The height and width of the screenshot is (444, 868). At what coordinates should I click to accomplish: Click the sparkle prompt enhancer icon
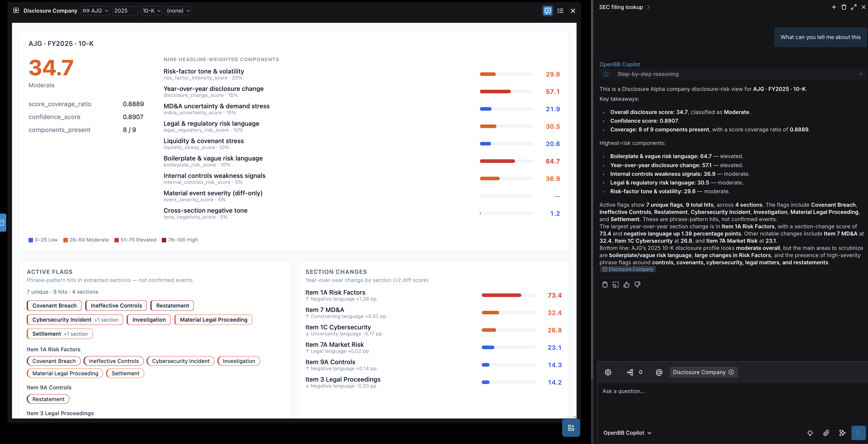pos(842,433)
